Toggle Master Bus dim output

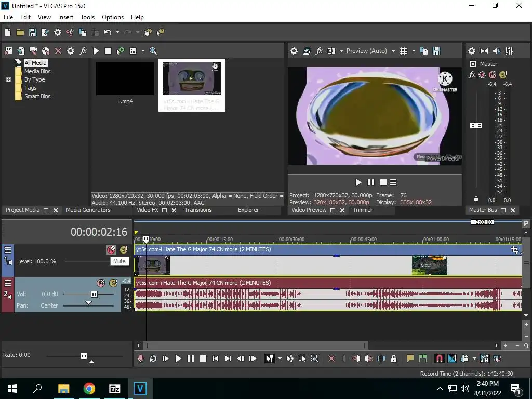coord(496,51)
